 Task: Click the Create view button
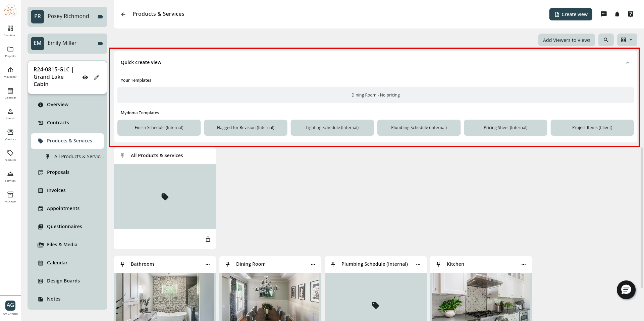click(571, 14)
